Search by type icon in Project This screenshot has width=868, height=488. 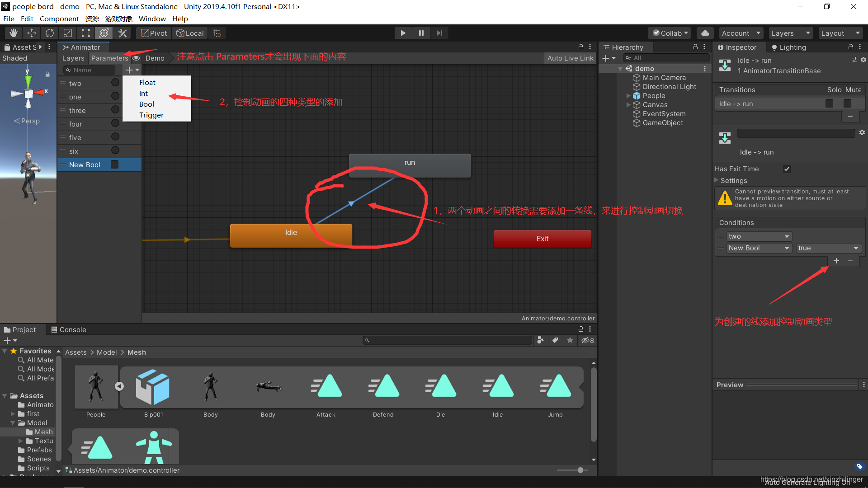(540, 340)
